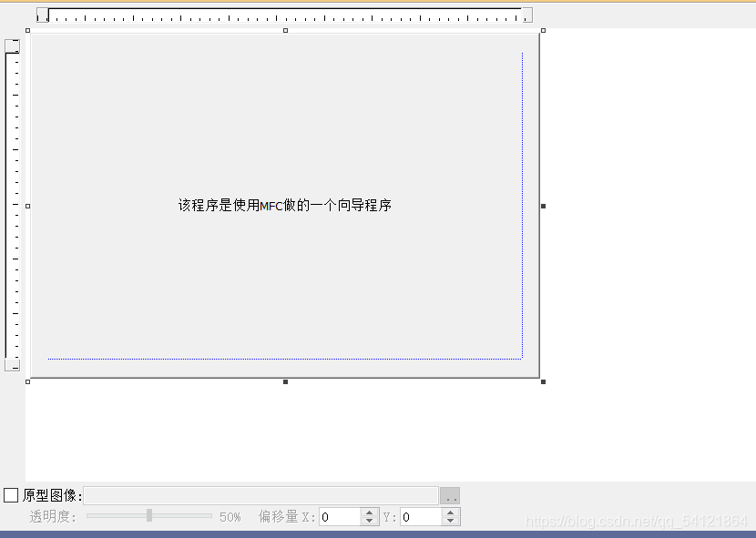Click the bottom marker on the vertical ruler
The height and width of the screenshot is (538, 756).
tap(12, 365)
